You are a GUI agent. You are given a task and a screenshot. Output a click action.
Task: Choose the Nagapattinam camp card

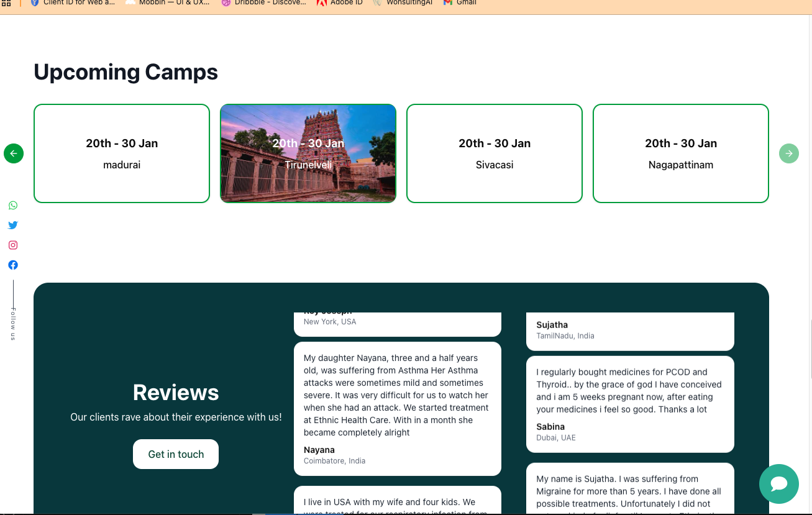(681, 153)
